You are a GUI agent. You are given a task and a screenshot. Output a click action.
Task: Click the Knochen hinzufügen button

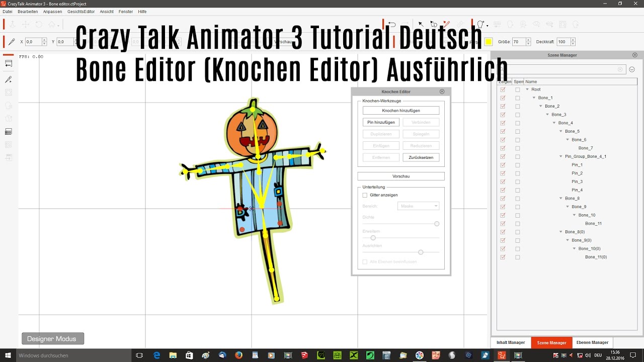click(x=401, y=111)
